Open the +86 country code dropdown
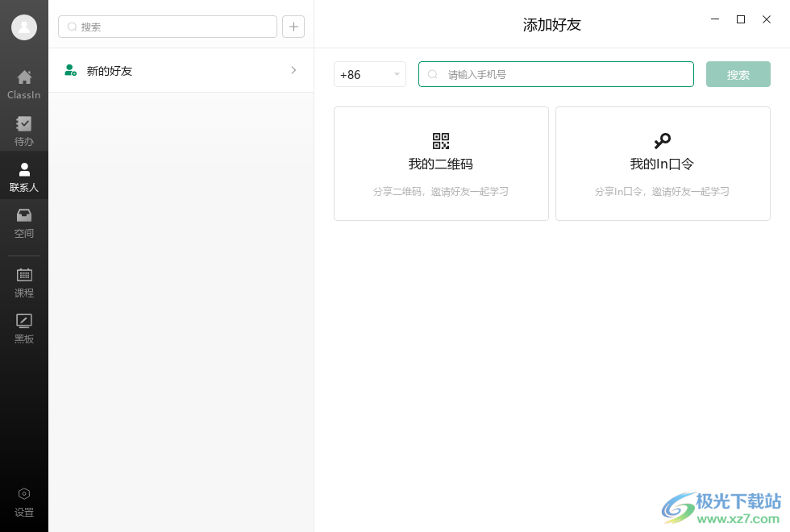Screen dimensions: 790x532 (x=369, y=74)
